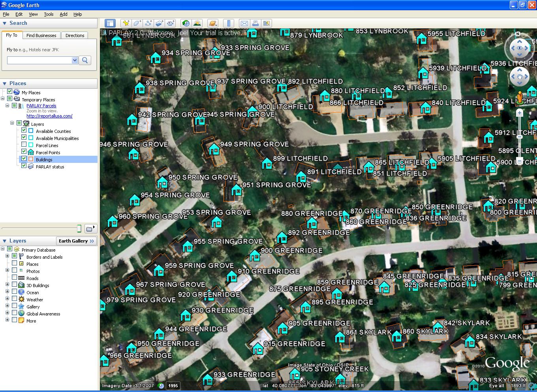Screen dimensions: 537x392
Task: Open the Tools menu
Action: pos(49,14)
